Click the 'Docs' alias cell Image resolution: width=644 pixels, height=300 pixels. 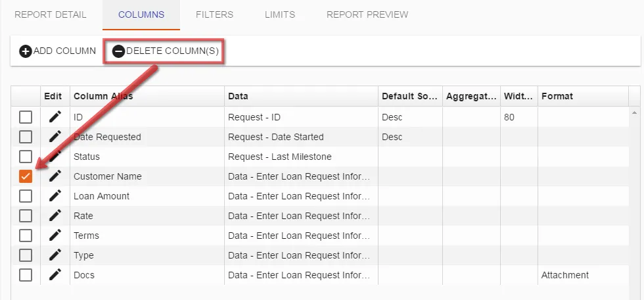click(x=147, y=275)
